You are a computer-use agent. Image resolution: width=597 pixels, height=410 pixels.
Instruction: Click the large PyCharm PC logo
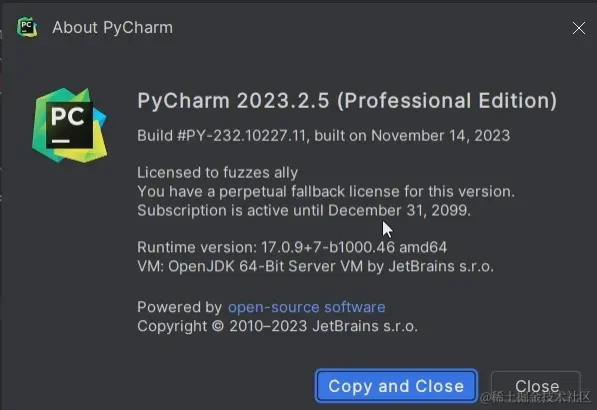69,125
